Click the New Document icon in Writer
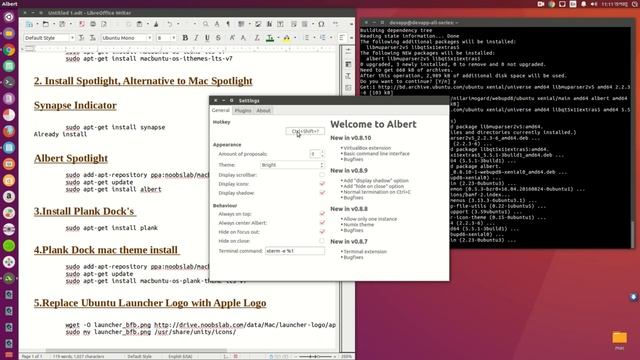The image size is (640, 360). tap(29, 24)
